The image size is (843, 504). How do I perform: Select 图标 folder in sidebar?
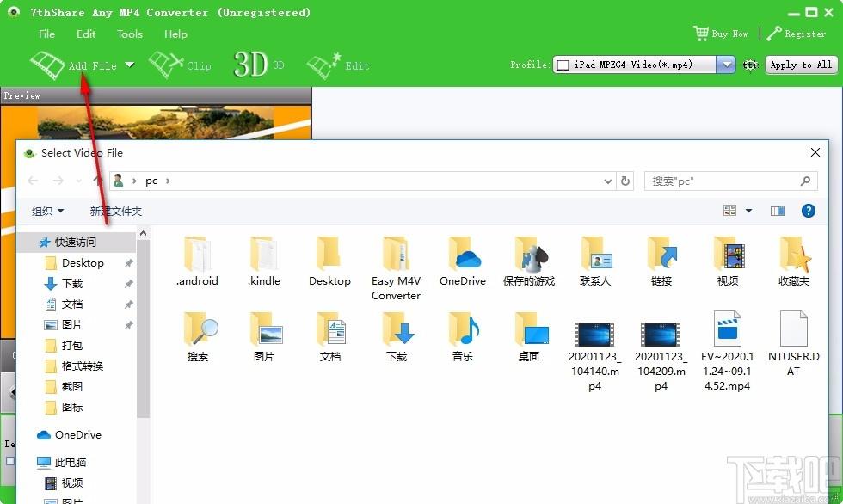tap(72, 408)
